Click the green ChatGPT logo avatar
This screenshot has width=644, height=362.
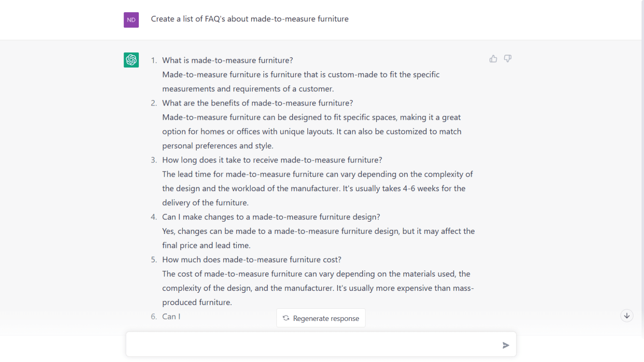[131, 60]
